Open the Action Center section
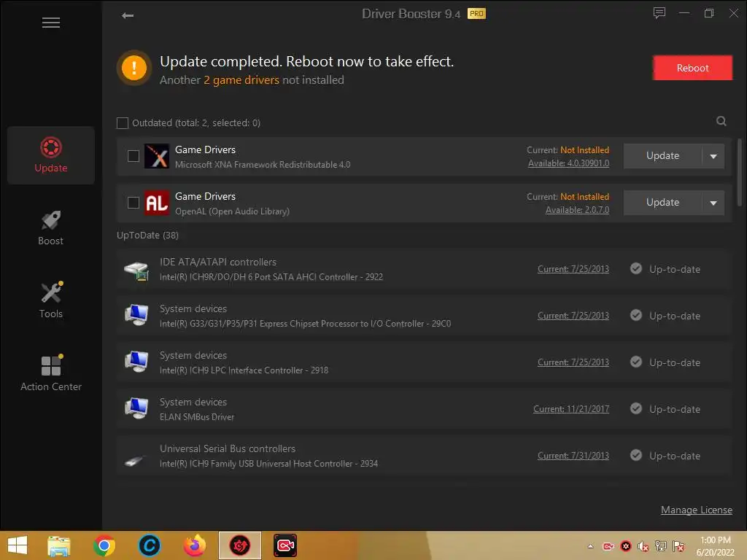The width and height of the screenshot is (747, 560). [x=51, y=373]
